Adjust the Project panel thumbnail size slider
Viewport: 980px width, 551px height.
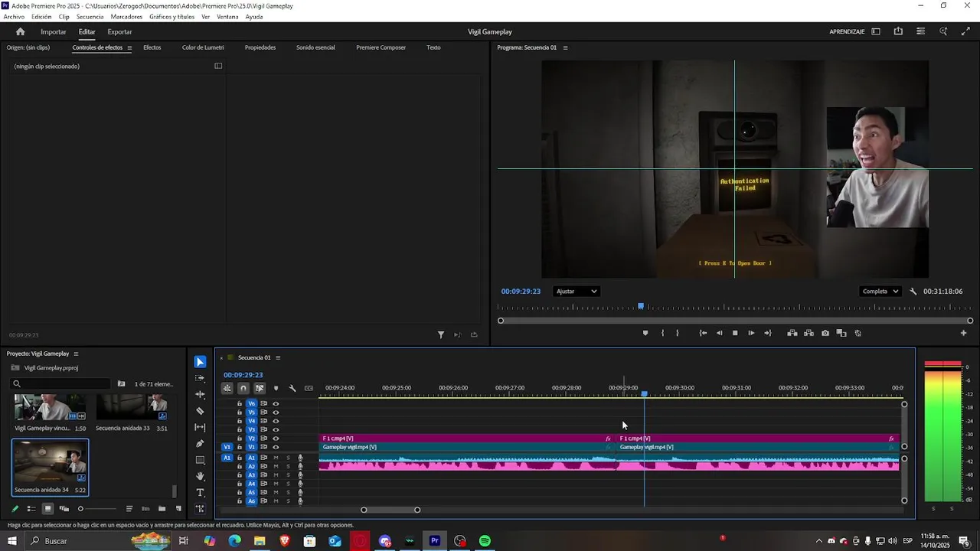click(x=80, y=509)
